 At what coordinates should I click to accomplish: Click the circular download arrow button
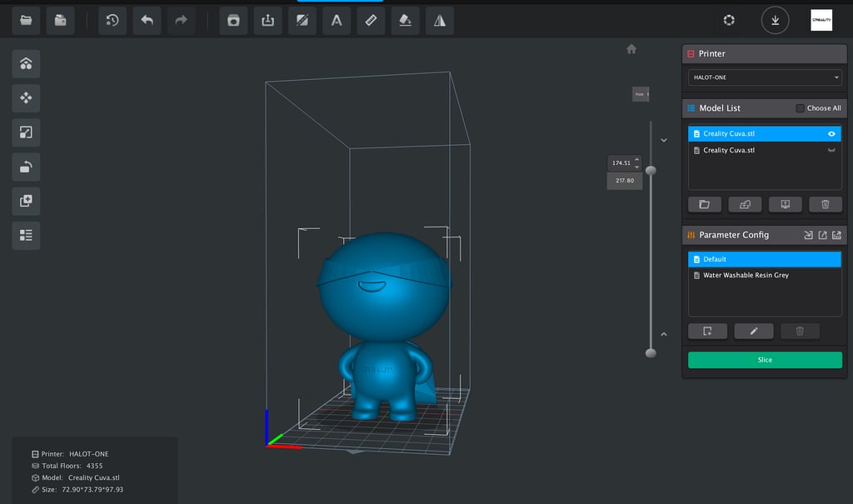point(776,20)
